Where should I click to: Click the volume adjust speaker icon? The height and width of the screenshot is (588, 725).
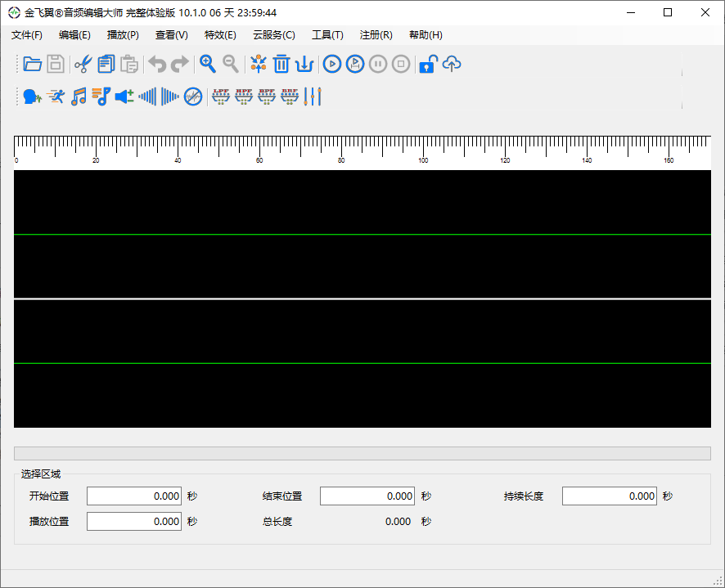(x=124, y=97)
